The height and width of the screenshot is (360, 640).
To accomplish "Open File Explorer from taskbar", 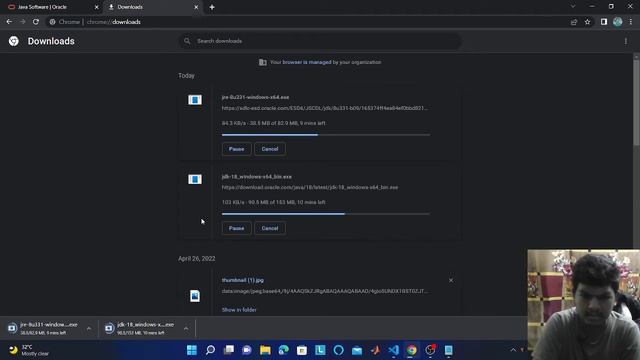I will click(265, 350).
